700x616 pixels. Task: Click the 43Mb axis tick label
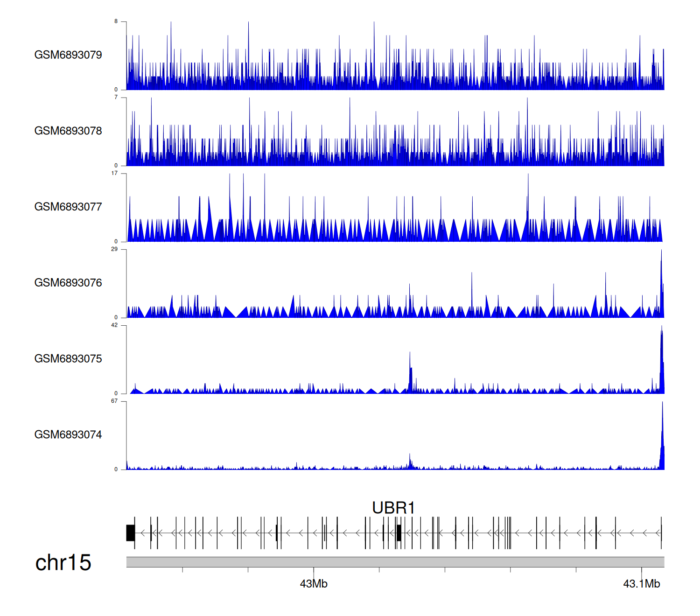pos(314,584)
